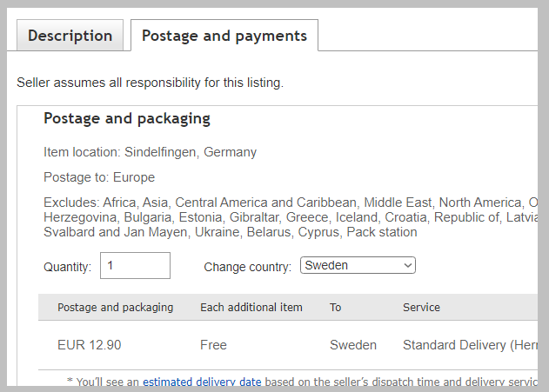
Task: Switch to the Description tab
Action: (70, 37)
